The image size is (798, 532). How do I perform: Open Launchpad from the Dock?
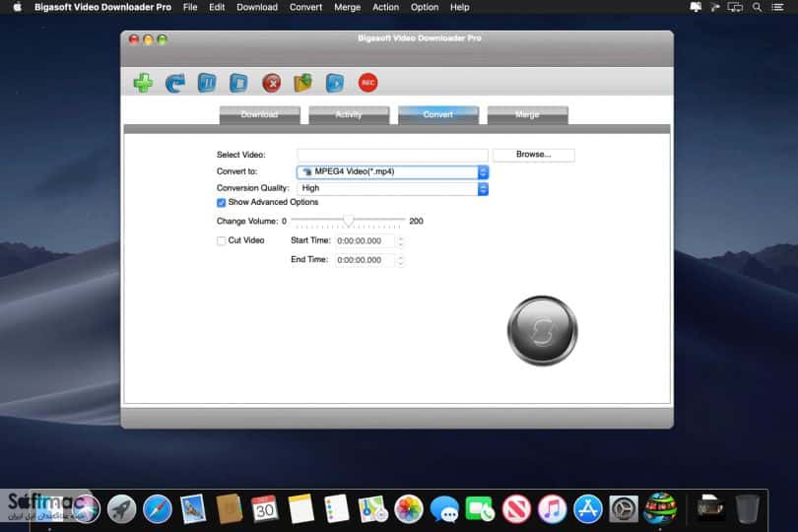[x=121, y=508]
